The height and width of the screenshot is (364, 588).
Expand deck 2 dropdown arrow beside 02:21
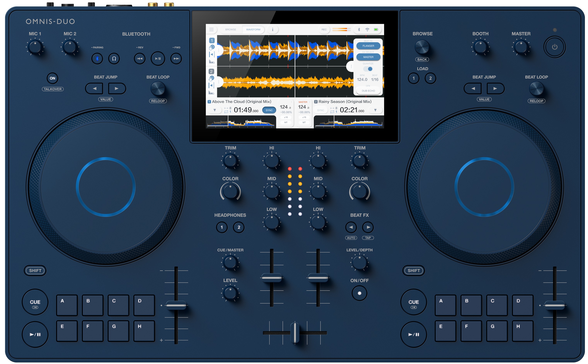[375, 110]
